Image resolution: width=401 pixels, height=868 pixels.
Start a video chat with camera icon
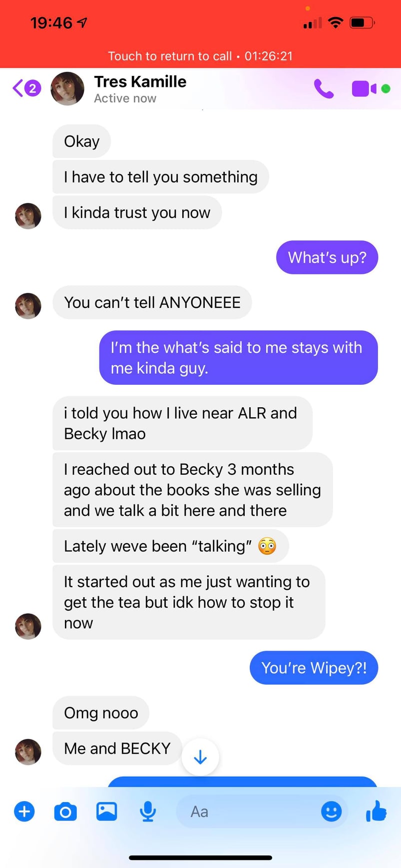point(364,89)
